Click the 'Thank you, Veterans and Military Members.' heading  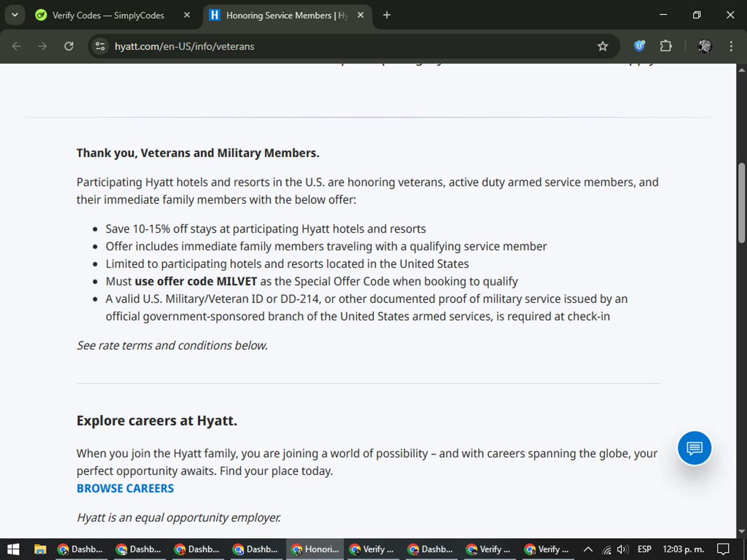pos(198,153)
